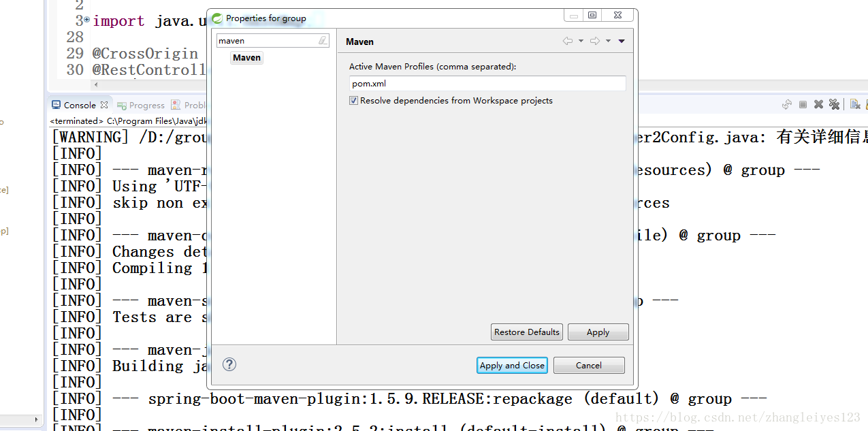Go back with the left arrow in Maven page header
868x431 pixels.
(x=567, y=41)
